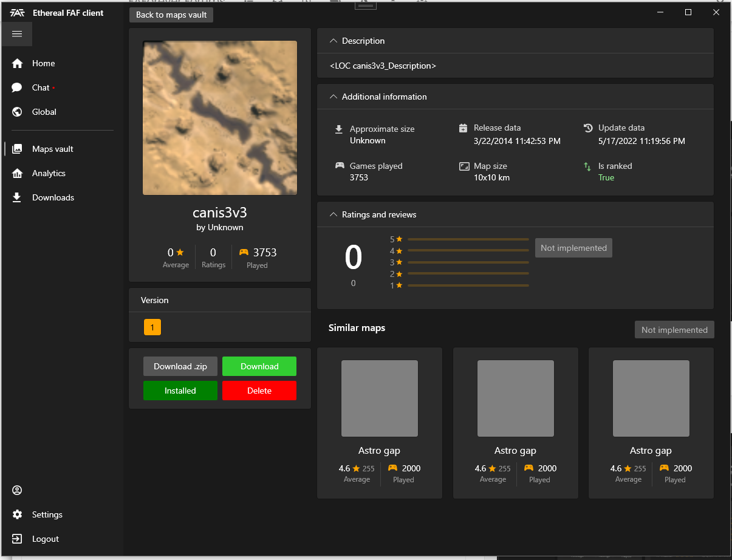Click the update date 5/17/2022 11:19:56 PM
The height and width of the screenshot is (560, 732).
(x=641, y=141)
